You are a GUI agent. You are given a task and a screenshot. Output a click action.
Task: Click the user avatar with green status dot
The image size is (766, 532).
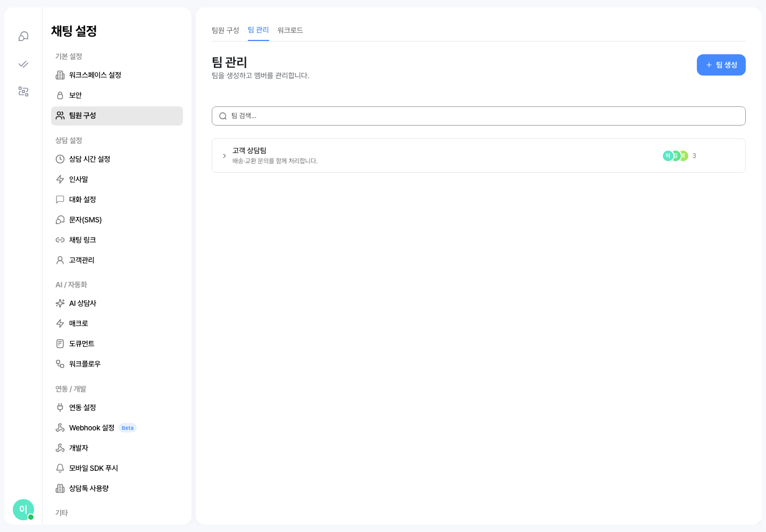click(23, 510)
